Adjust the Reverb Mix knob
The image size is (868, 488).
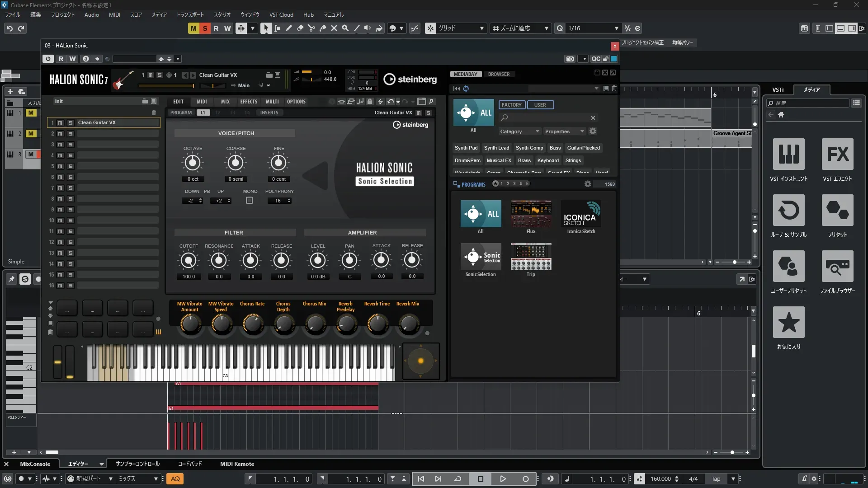tap(408, 324)
